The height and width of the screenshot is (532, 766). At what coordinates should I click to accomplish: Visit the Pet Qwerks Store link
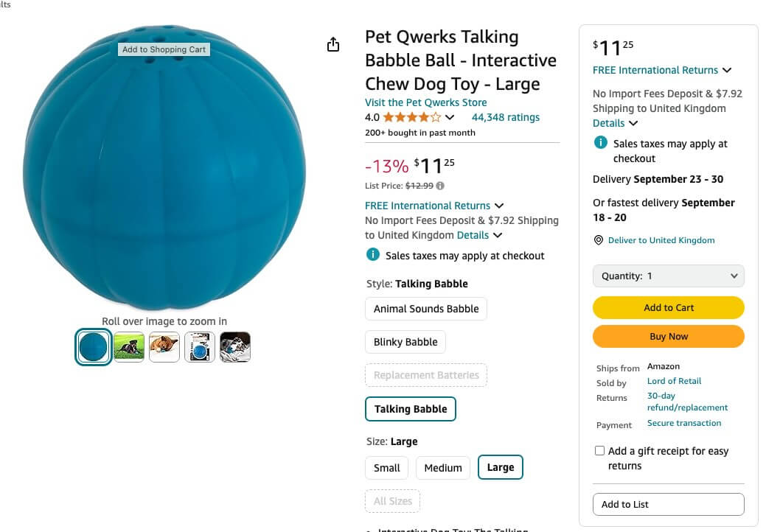(x=425, y=102)
